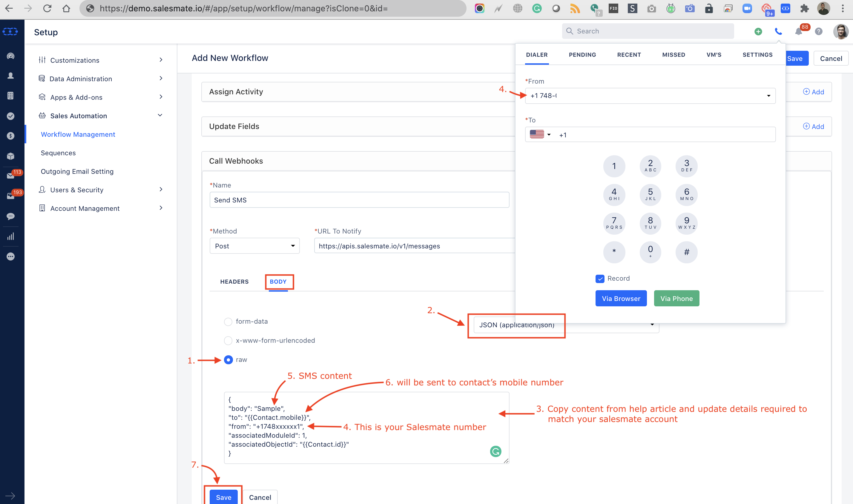
Task: Open the PENDING tab in the dialer
Action: (582, 55)
